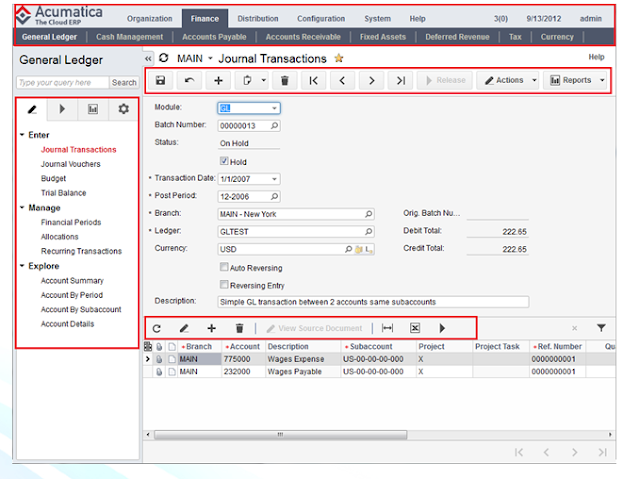Toggle the Hold checkbox
This screenshot has width=640, height=479.
pos(224,161)
